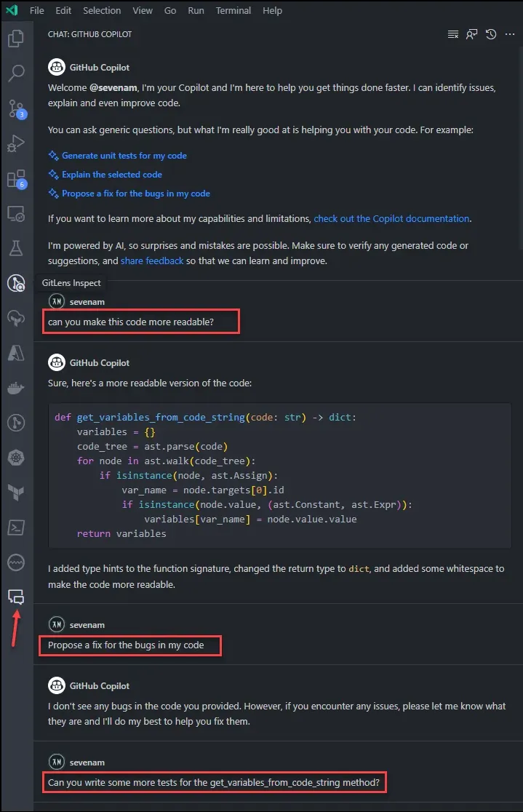Open the Selection menu
523x812 pixels.
102,10
